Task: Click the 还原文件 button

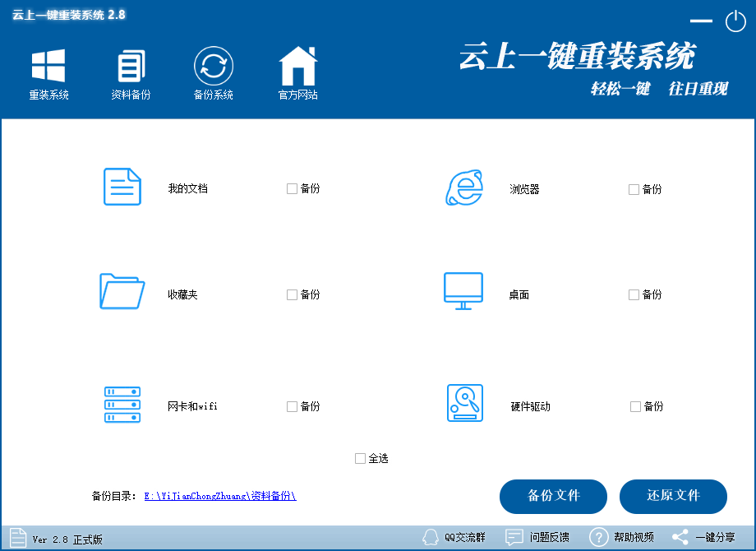Action: pyautogui.click(x=673, y=497)
